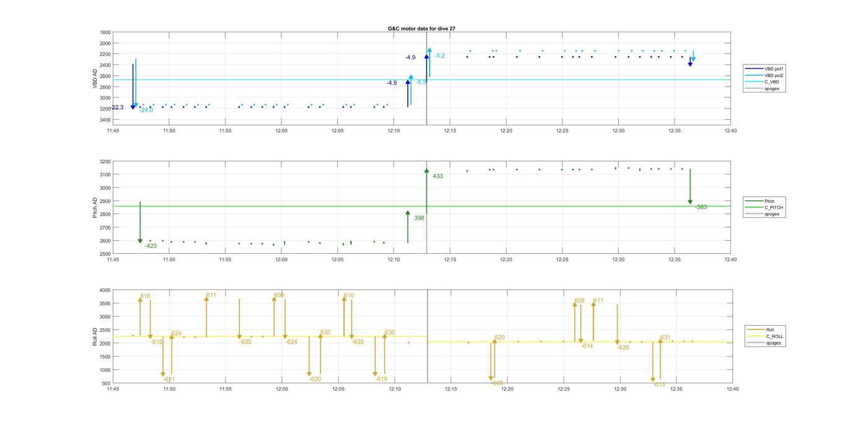
Task: Click the 12:00 tick under the VBD plot
Action: pyautogui.click(x=281, y=131)
